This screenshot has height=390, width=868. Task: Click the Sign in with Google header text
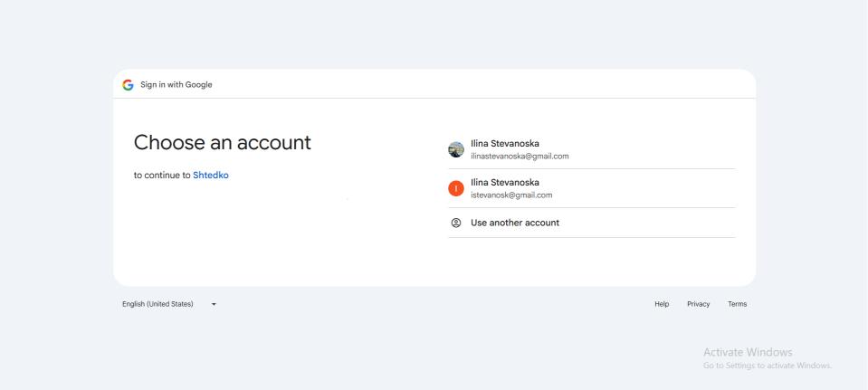(x=176, y=85)
